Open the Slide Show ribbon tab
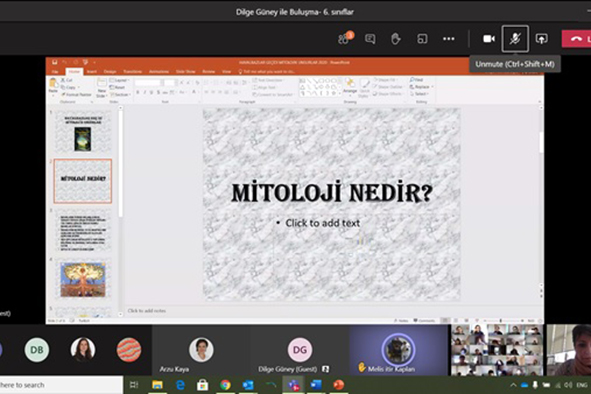This screenshot has height=394, width=591. pos(185,72)
